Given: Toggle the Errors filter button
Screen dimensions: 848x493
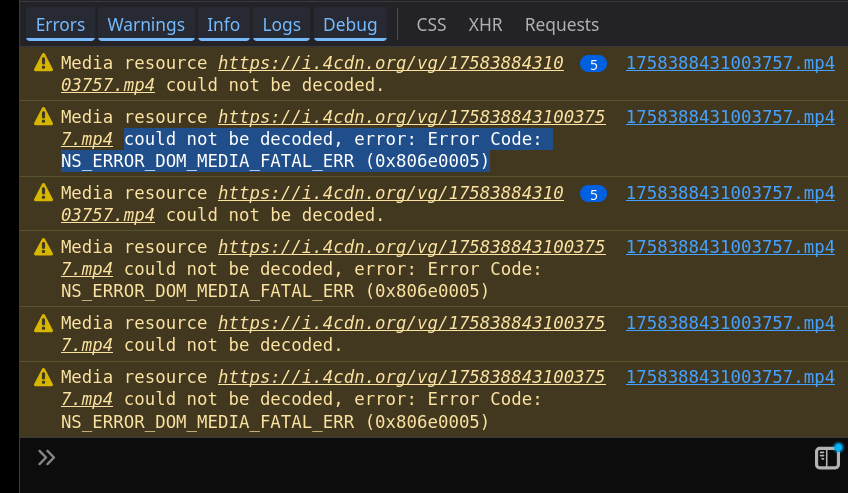Looking at the screenshot, I should click(60, 24).
